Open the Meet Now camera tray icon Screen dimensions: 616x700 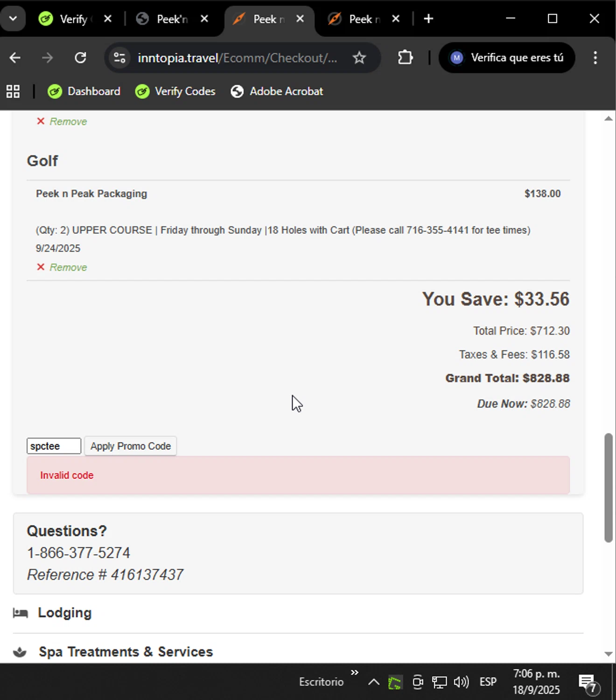[x=418, y=682]
